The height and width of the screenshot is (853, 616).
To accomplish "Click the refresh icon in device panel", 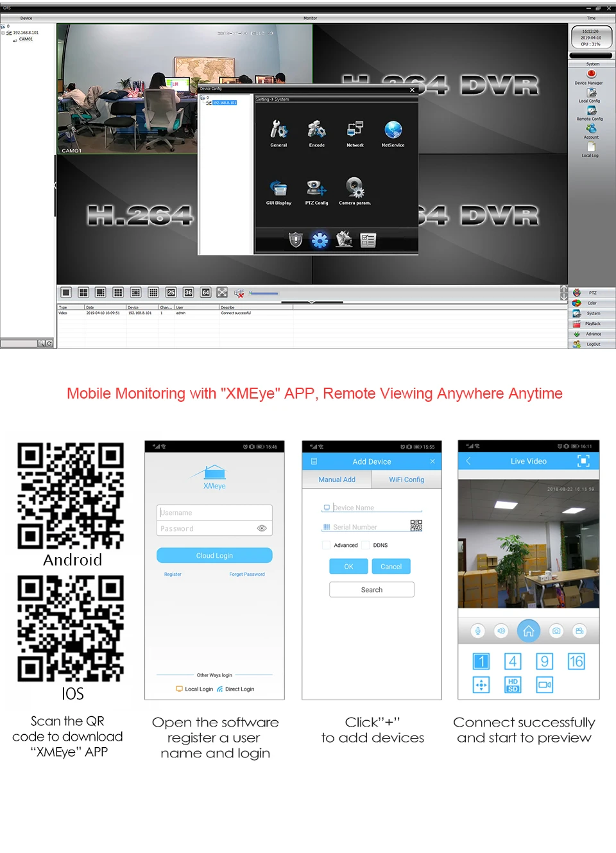I will click(49, 343).
